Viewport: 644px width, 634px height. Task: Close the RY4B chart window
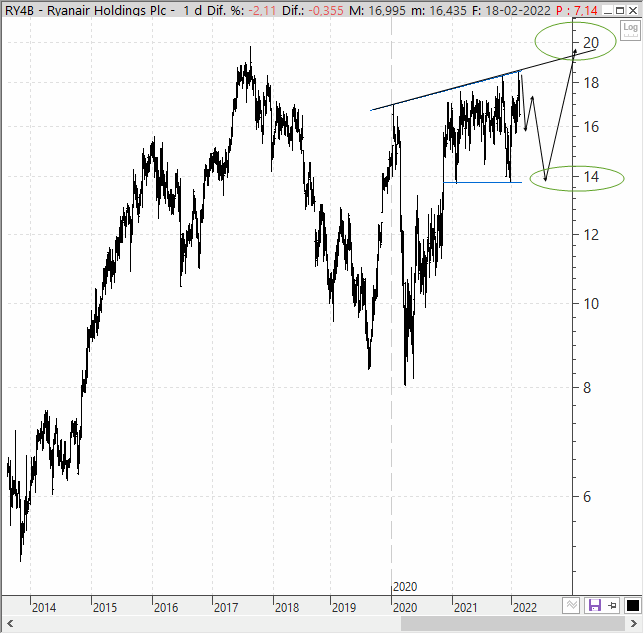[x=633, y=10]
